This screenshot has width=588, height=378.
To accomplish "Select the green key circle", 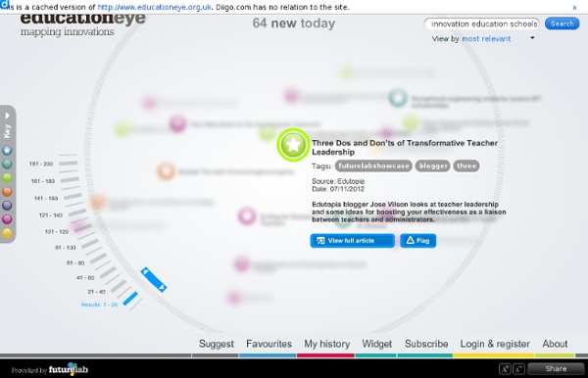I will (x=7, y=178).
